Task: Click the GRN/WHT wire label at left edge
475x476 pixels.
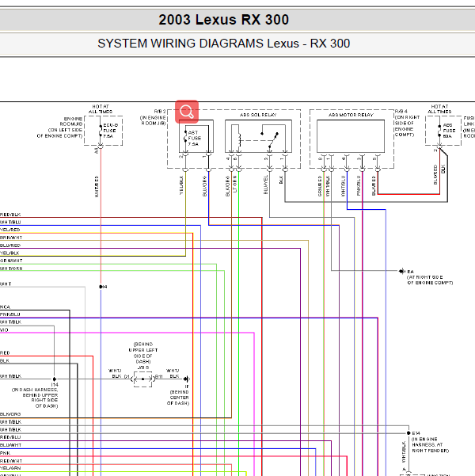Action: coord(11,261)
